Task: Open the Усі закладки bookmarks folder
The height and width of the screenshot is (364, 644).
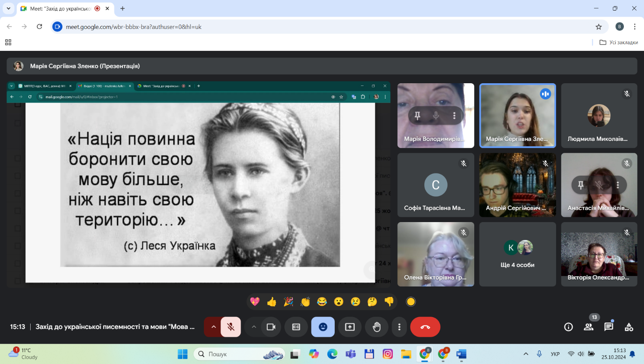Action: coord(619,42)
